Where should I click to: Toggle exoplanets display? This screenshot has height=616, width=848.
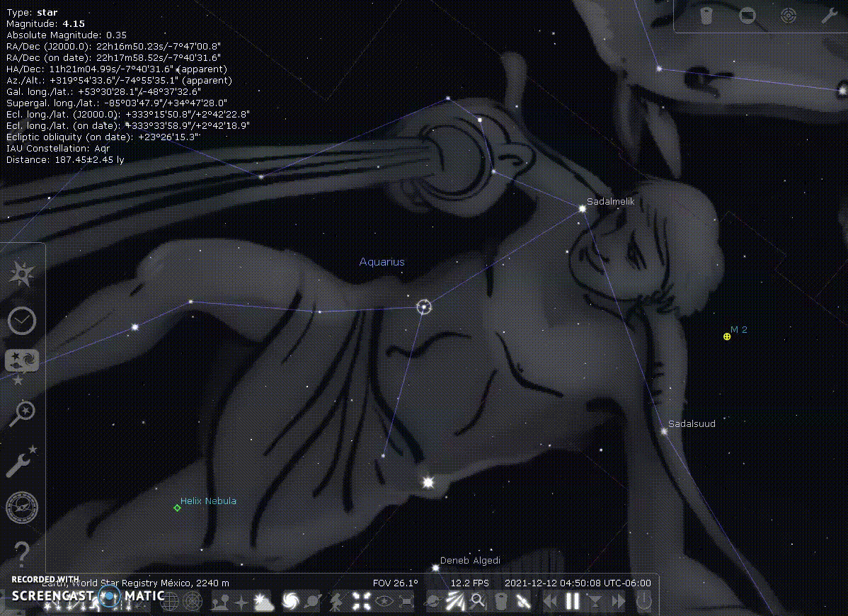coord(433,601)
